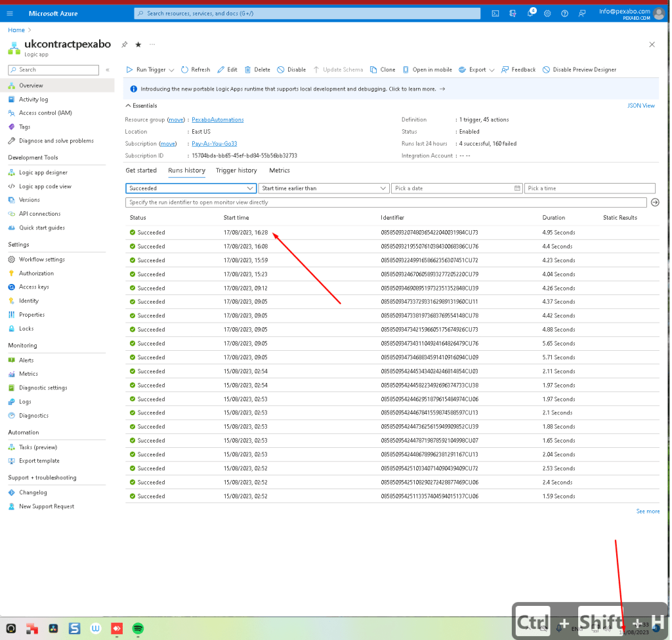Open the more options ellipsis near title
The height and width of the screenshot is (640, 672).
152,45
